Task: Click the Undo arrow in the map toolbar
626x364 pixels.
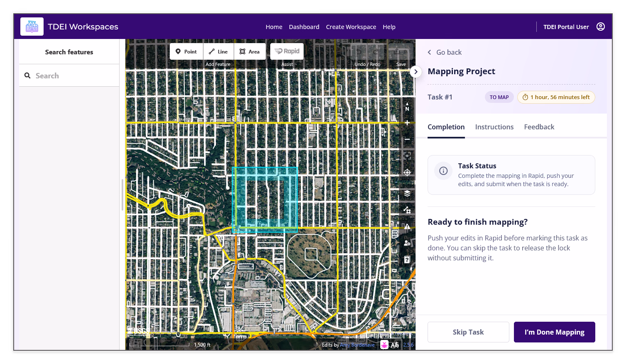Action: [x=358, y=51]
